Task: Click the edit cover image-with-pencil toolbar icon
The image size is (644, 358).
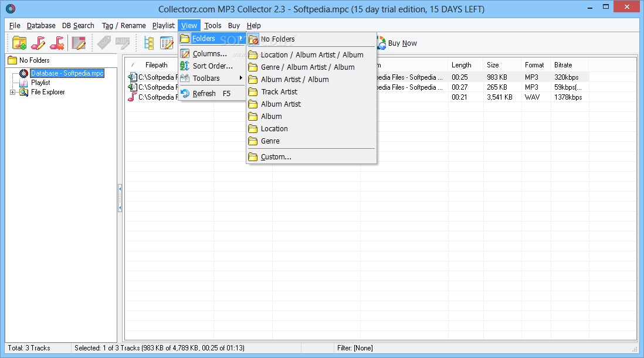Action: (x=79, y=43)
